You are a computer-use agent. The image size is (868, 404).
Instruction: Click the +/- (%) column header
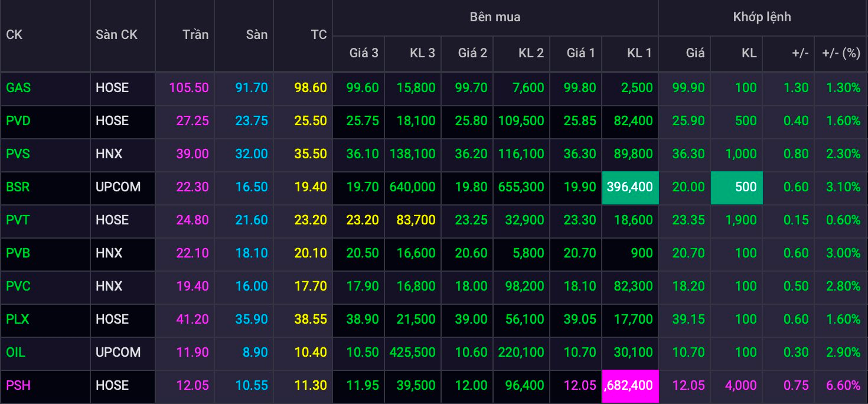[x=841, y=53]
